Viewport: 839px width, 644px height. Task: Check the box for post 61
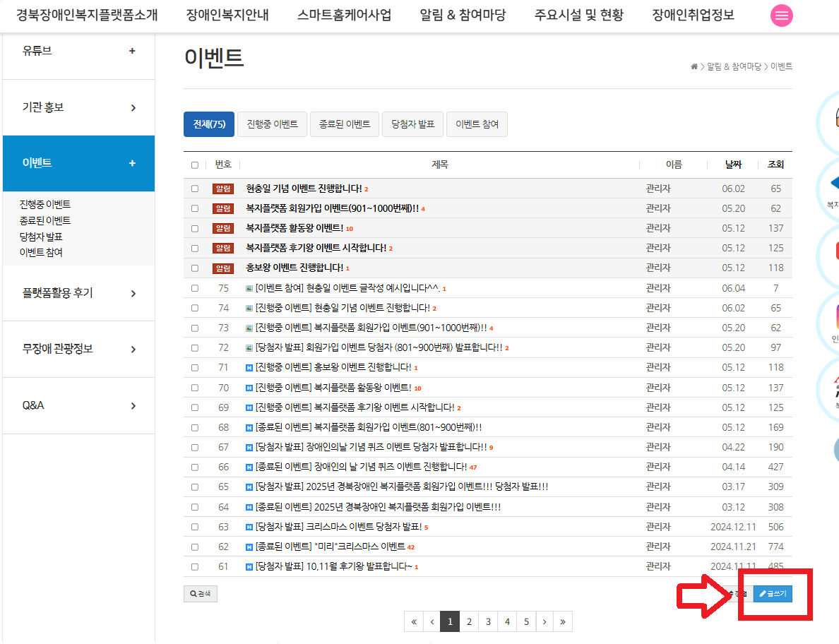[195, 566]
